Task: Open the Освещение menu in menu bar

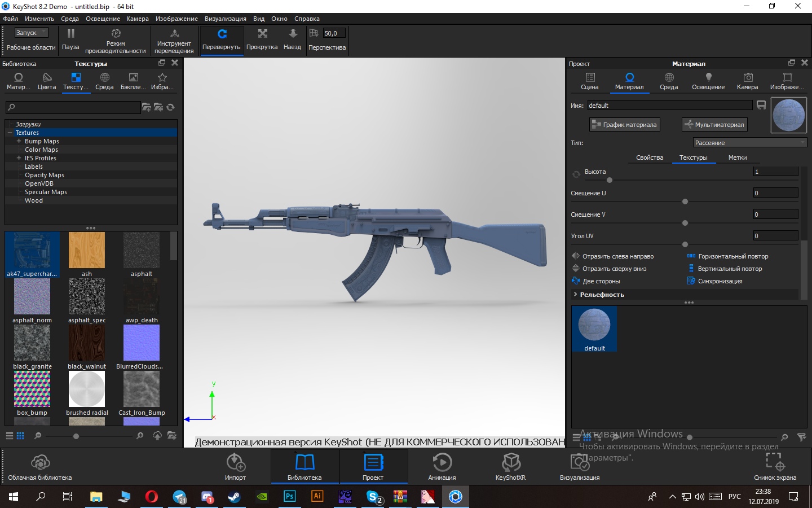Action: click(x=103, y=19)
